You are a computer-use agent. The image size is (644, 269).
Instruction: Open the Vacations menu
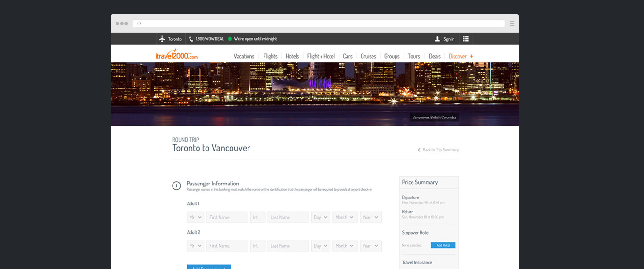point(244,56)
